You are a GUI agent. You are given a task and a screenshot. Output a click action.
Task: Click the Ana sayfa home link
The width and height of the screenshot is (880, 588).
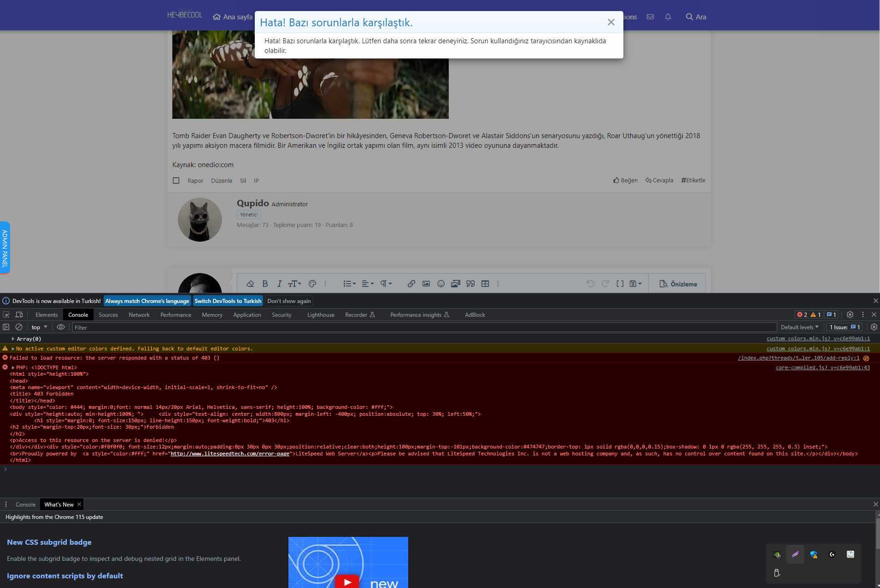click(x=233, y=17)
